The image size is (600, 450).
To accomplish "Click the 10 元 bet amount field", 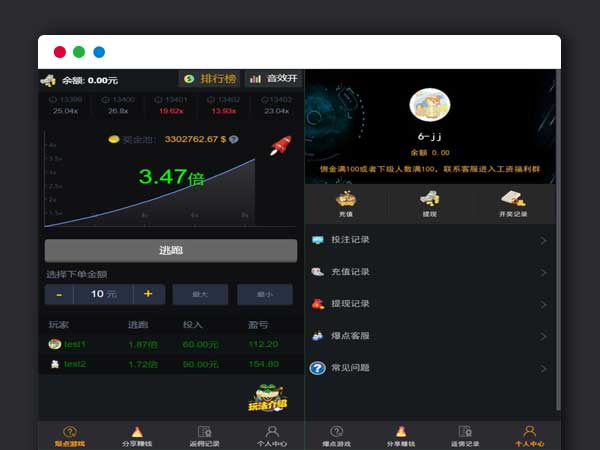I will 103,294.
